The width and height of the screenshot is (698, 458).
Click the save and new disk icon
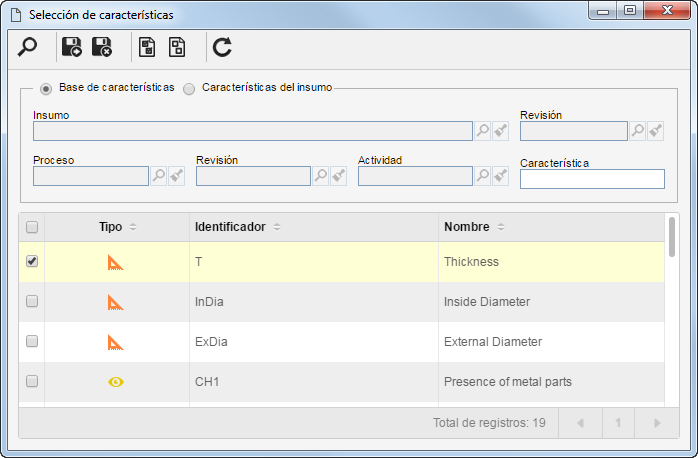(x=72, y=47)
